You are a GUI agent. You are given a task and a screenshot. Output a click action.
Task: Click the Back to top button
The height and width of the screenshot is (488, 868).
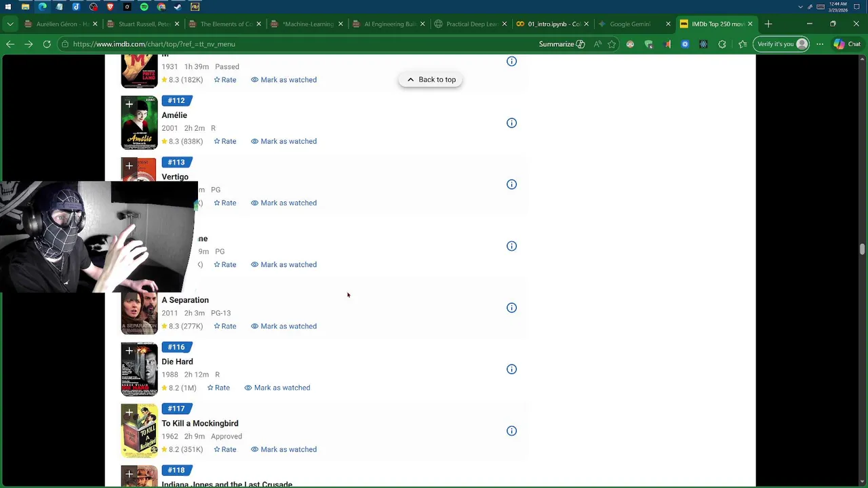[x=431, y=79]
